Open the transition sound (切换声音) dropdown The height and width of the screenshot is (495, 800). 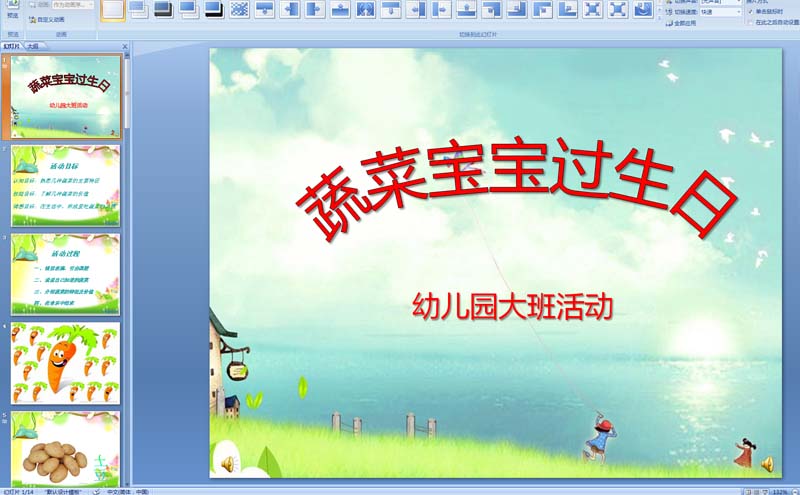(x=738, y=3)
